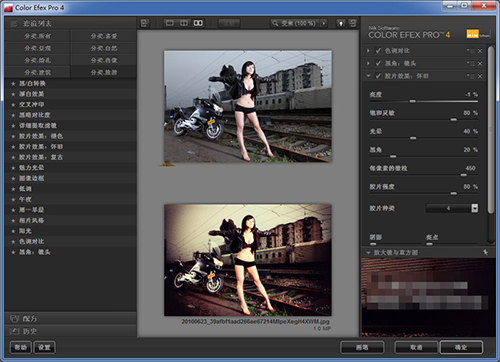Select the 分类.婚礼 wedding category tab
This screenshot has height=362, width=500.
pyautogui.click(x=37, y=60)
